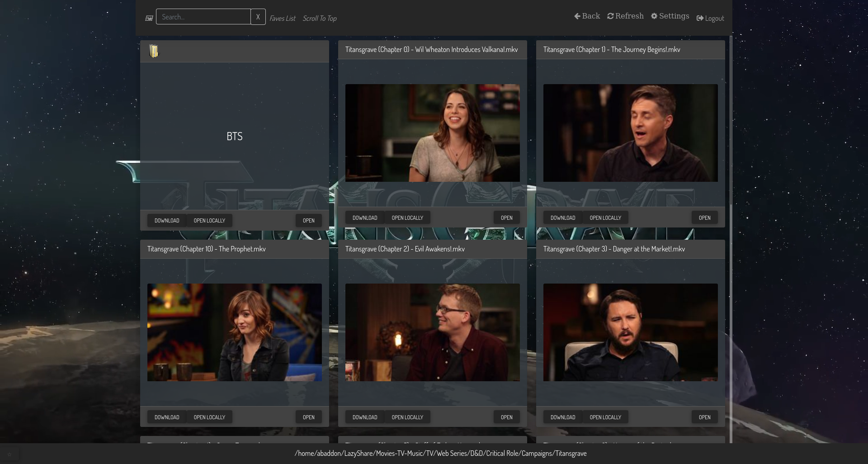Clear search with the X button
This screenshot has width=868, height=464.
[258, 17]
